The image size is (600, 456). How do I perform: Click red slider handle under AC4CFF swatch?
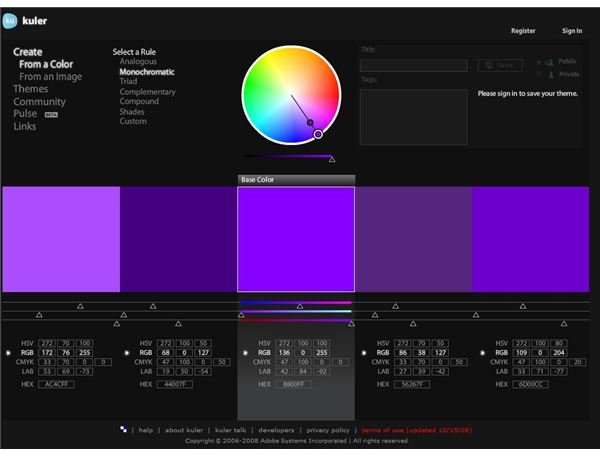[80, 306]
